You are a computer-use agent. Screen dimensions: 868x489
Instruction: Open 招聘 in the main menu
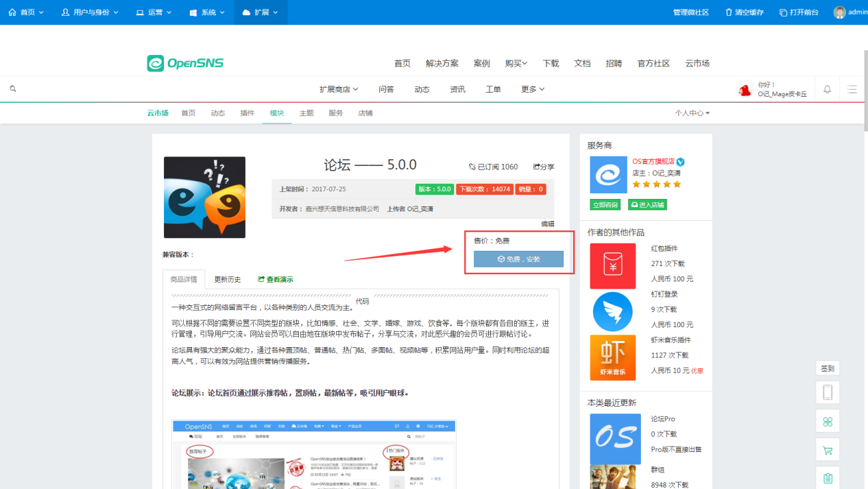[614, 63]
